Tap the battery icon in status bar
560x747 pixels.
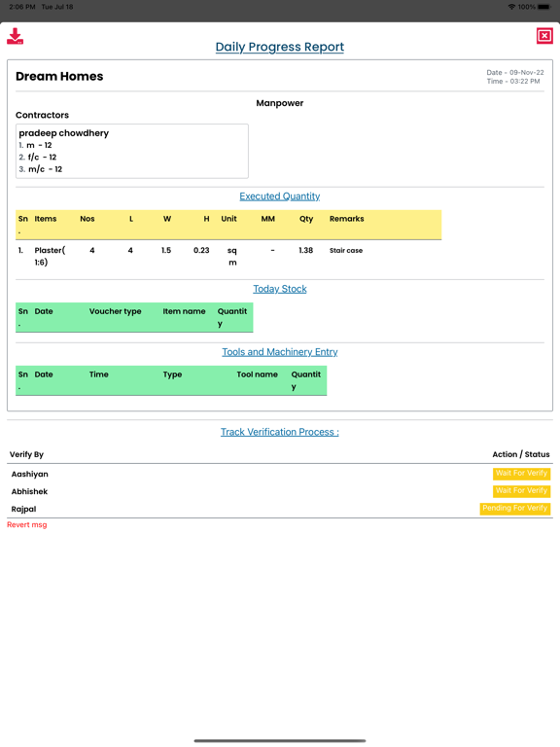tap(544, 7)
